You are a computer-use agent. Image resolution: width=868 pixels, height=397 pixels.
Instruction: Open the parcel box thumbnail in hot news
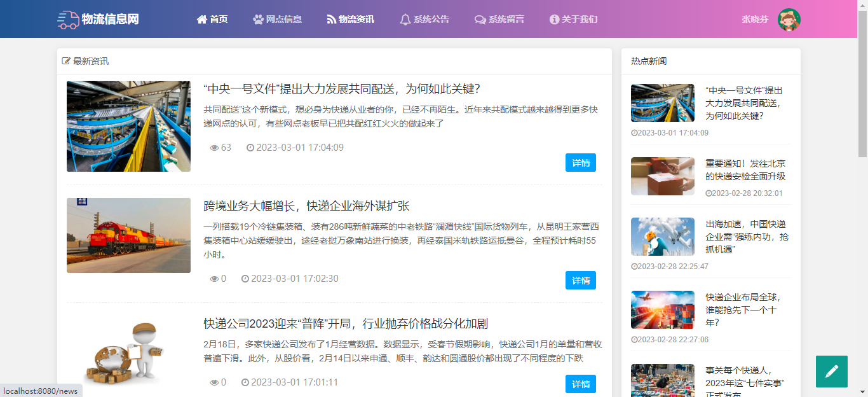(x=663, y=176)
